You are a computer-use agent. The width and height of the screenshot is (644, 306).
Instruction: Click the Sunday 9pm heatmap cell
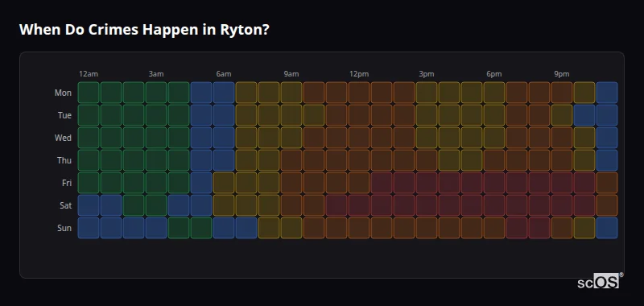tap(562, 228)
